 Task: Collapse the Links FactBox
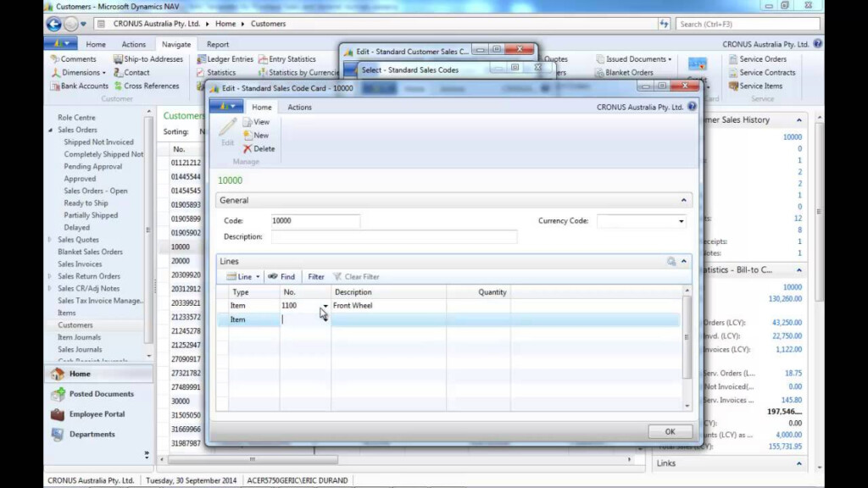798,463
